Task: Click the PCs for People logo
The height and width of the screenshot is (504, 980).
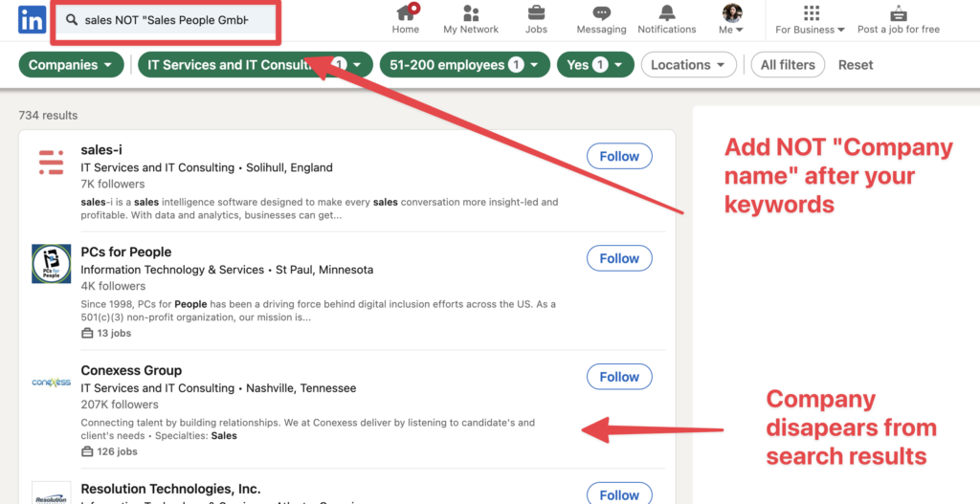Action: (52, 264)
